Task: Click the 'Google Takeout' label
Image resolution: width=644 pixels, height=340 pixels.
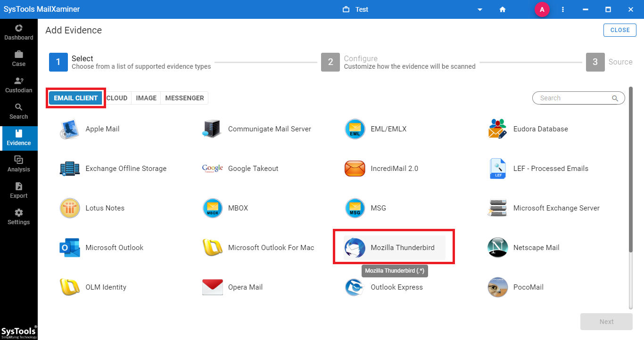Action: click(253, 169)
